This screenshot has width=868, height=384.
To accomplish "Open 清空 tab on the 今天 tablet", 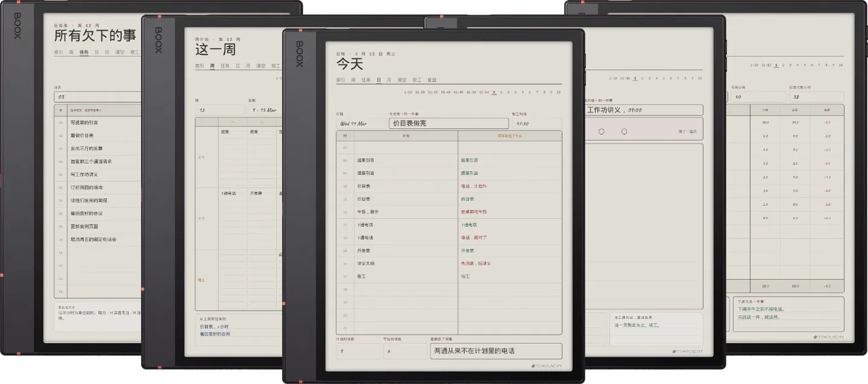I will pyautogui.click(x=402, y=80).
